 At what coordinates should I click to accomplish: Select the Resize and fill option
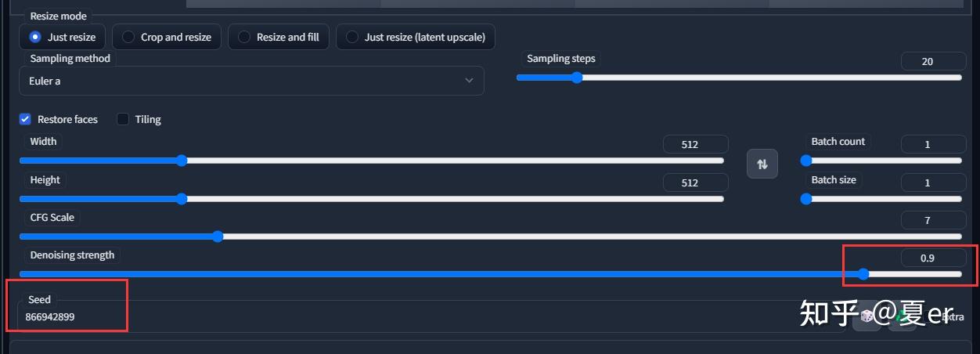coord(244,37)
